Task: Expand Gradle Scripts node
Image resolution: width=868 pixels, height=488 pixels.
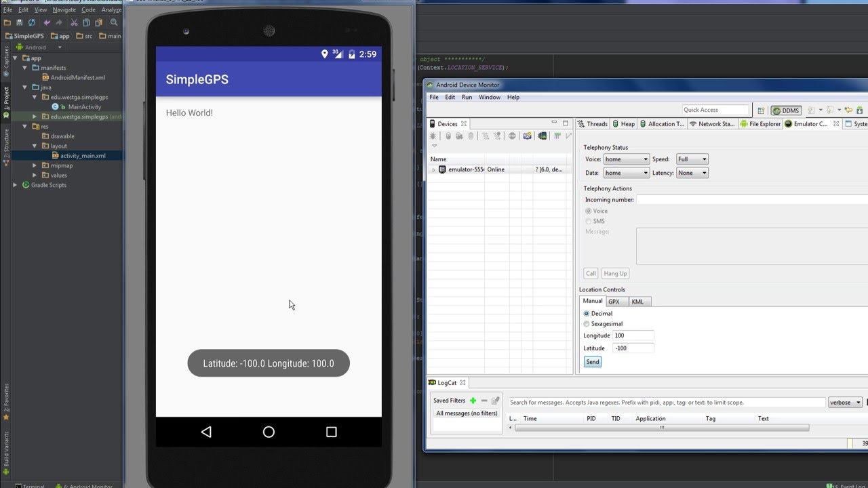Action: pyautogui.click(x=16, y=185)
